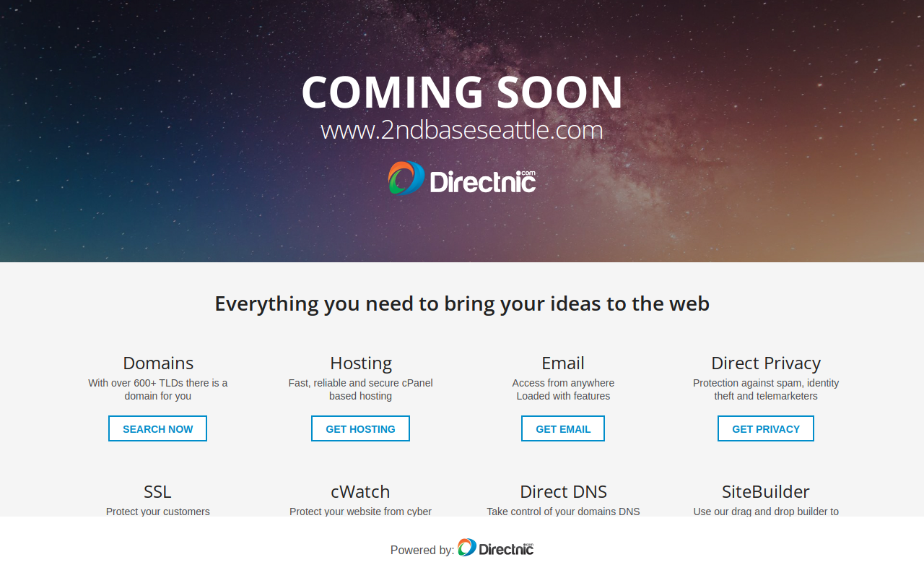Click 'With over 600+ TLDs' description text
Screen dimensions: 924x578
(158, 389)
